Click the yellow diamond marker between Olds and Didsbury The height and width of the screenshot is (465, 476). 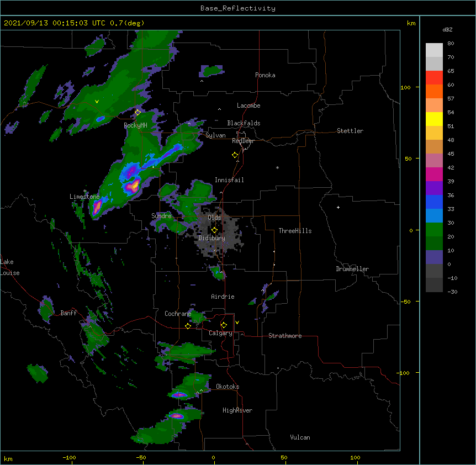[214, 230]
